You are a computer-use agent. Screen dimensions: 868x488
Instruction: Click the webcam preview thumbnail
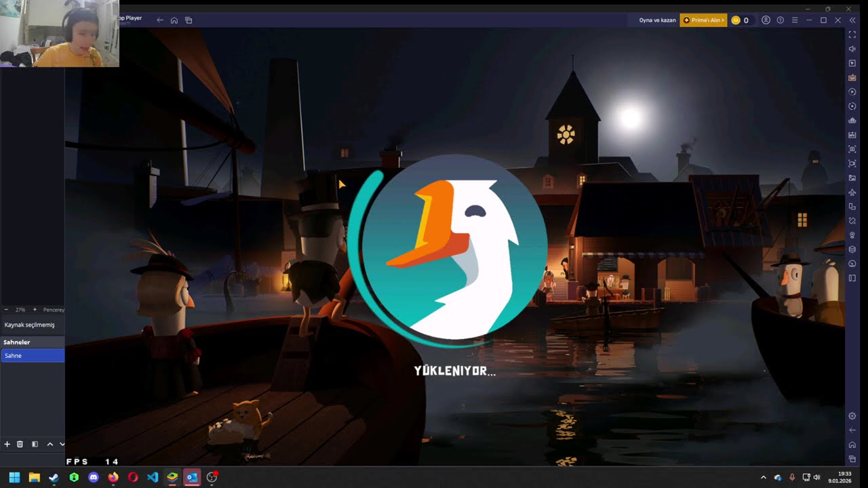point(60,33)
